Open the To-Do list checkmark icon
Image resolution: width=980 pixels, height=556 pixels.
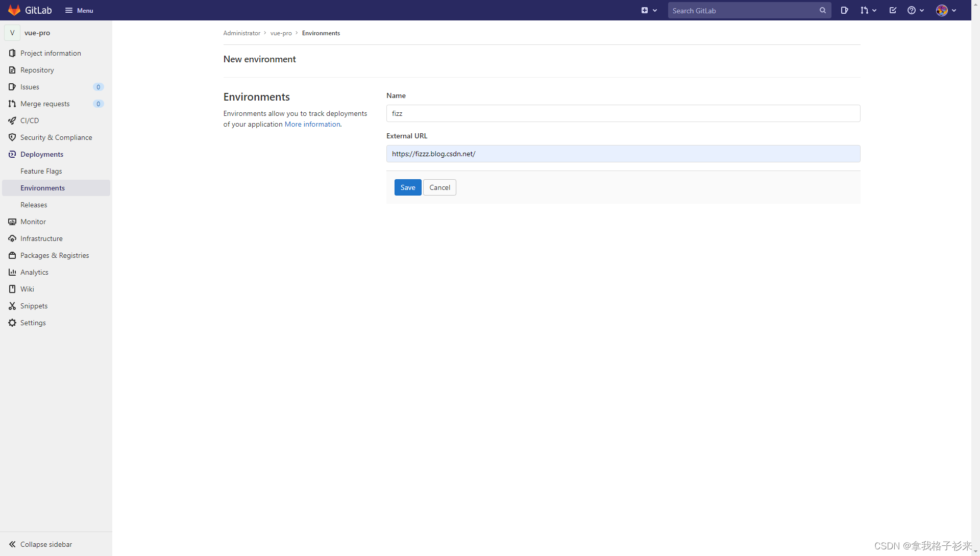893,10
